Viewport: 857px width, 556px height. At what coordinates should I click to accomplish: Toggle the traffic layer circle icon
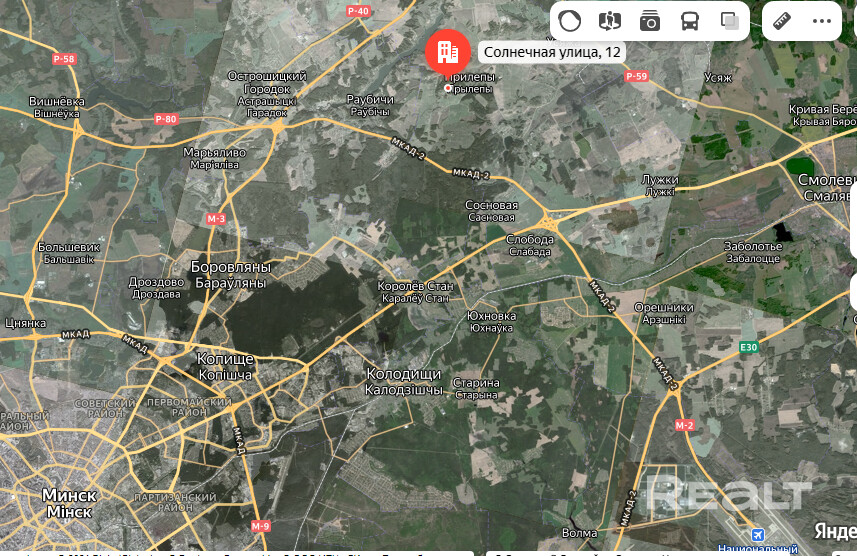569,21
